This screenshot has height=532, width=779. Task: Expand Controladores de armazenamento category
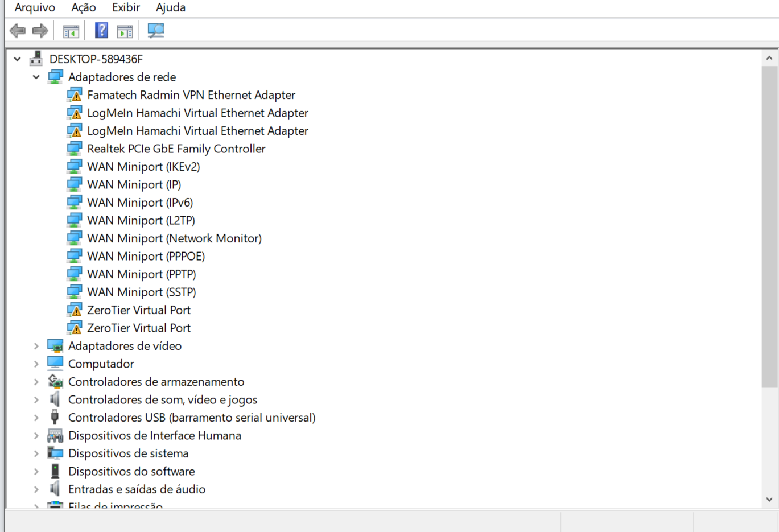pos(36,382)
